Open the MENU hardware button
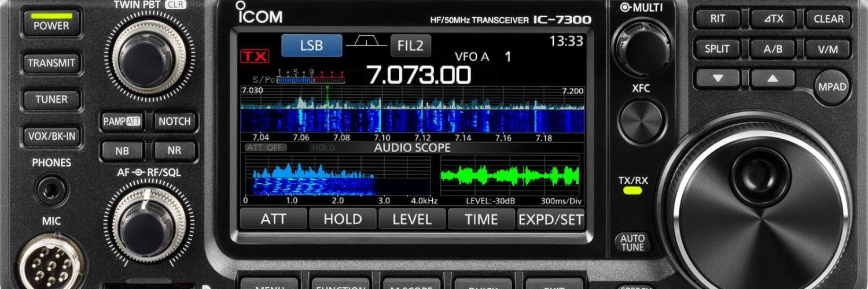 click(269, 283)
